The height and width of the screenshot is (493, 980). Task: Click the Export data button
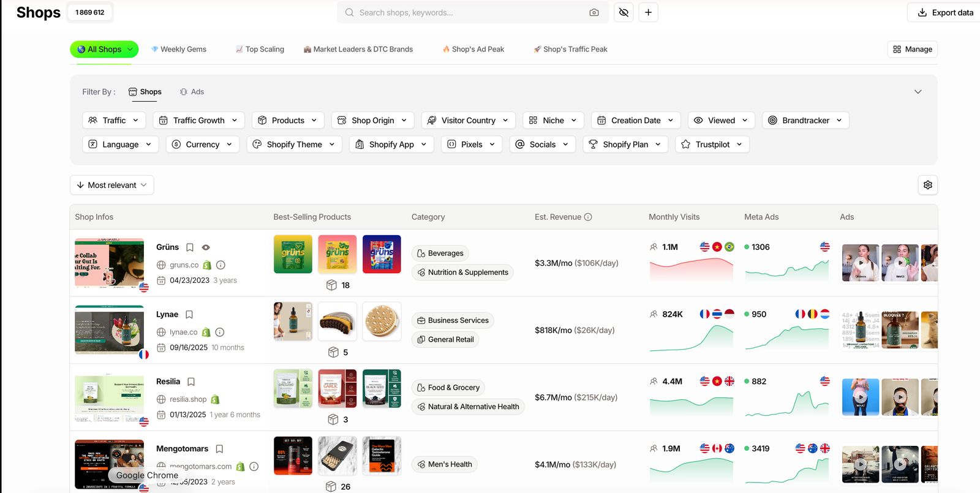pyautogui.click(x=945, y=12)
